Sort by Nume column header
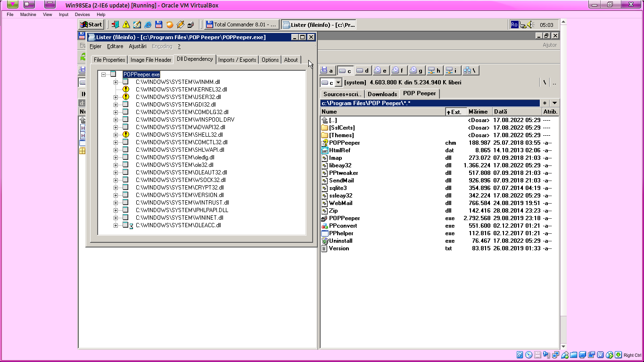This screenshot has width=644, height=362. pos(383,112)
